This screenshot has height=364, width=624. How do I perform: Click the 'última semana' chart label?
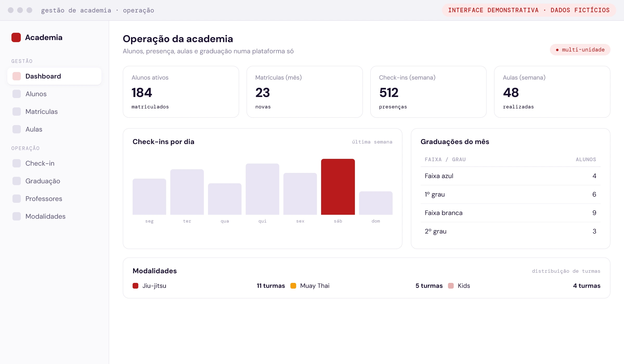pyautogui.click(x=372, y=142)
